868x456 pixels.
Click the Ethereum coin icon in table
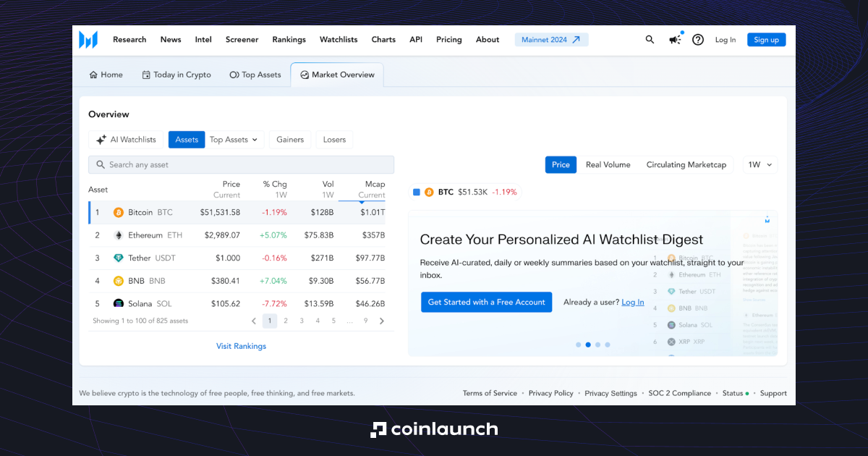(x=119, y=235)
